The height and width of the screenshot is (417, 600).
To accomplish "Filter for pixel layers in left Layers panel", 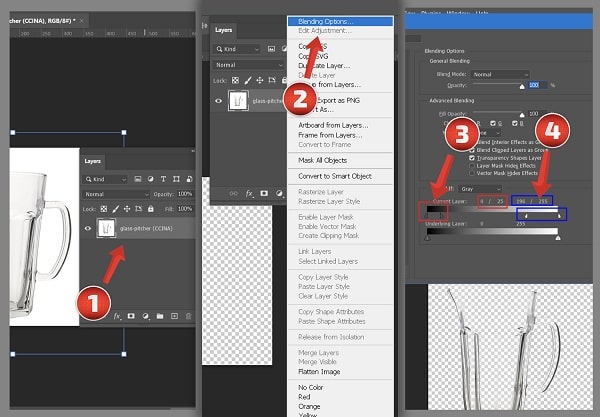I will pyautogui.click(x=138, y=179).
